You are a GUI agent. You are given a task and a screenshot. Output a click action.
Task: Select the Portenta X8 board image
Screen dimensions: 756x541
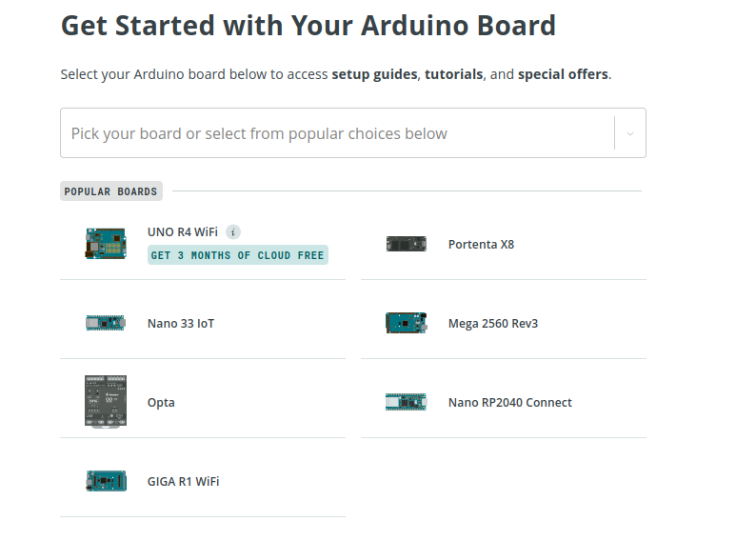[406, 244]
